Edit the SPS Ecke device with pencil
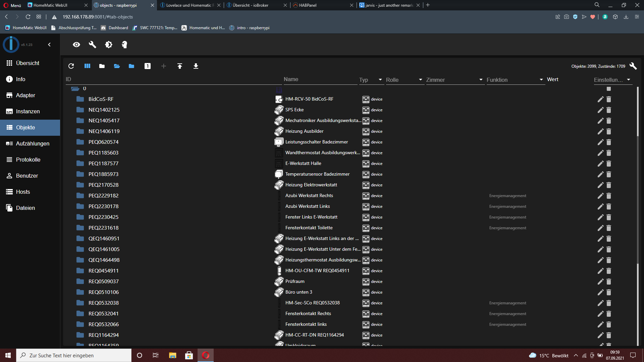Image resolution: width=644 pixels, height=362 pixels. pyautogui.click(x=600, y=110)
